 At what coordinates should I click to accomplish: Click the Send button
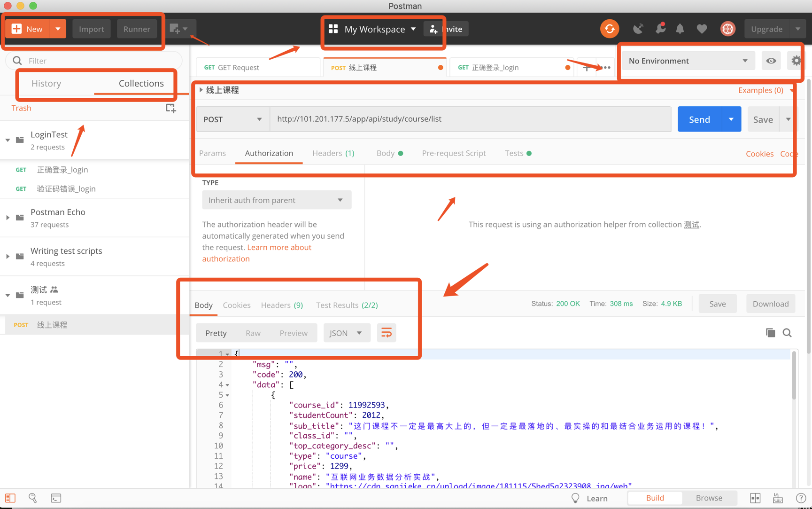699,119
